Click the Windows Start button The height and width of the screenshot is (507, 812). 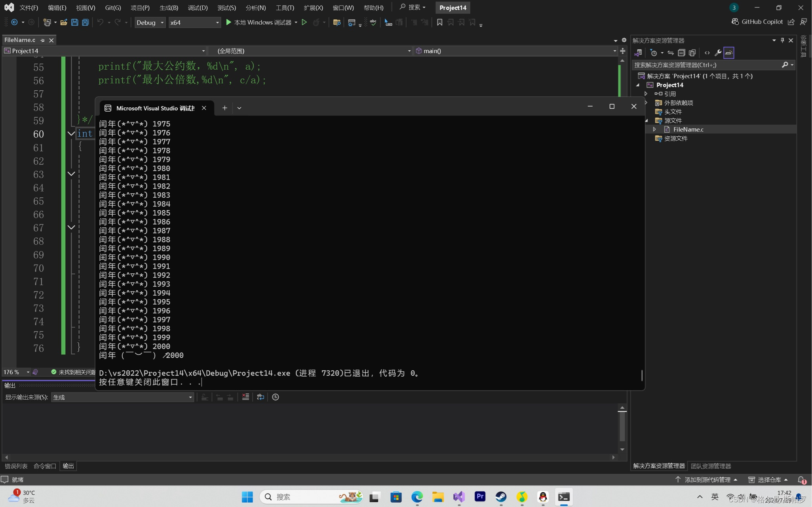coord(247,497)
